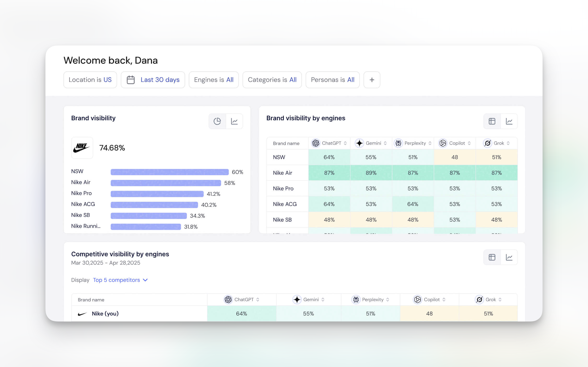Viewport: 588px width, 367px height.
Task: Click the Mar 30,2025 - Apr 28,2025 date range
Action: click(x=106, y=263)
